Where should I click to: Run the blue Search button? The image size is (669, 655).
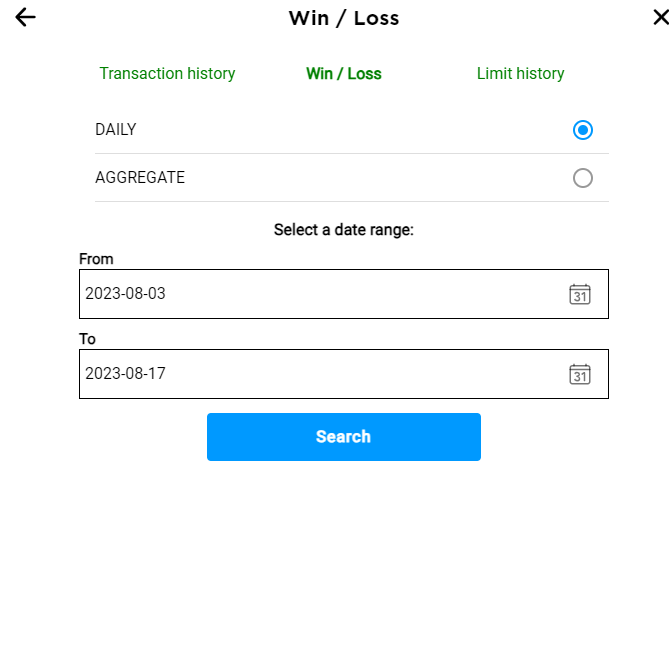pyautogui.click(x=344, y=437)
